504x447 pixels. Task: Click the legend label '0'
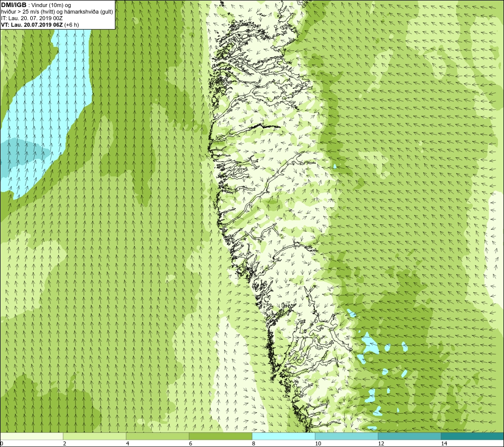click(x=2, y=443)
